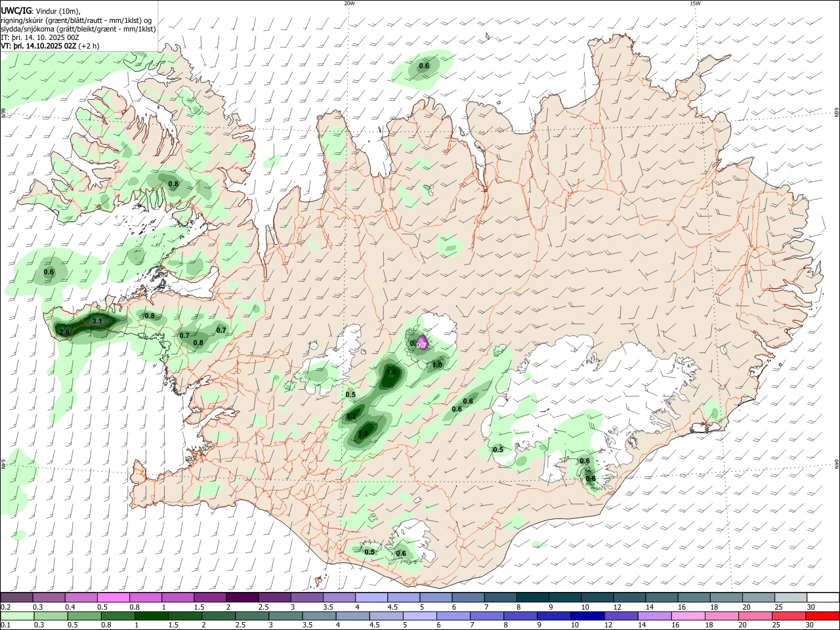Click the red-pink 25–30 rain legend swatch
Image resolution: width=840 pixels, height=630 pixels.
point(789,616)
